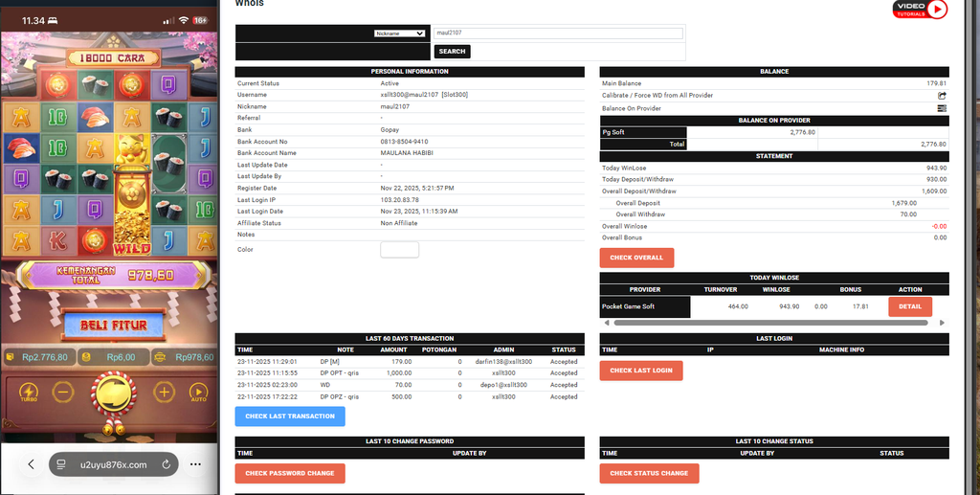
Task: Click the Overall Withdraw value 70.00
Action: coord(909,214)
